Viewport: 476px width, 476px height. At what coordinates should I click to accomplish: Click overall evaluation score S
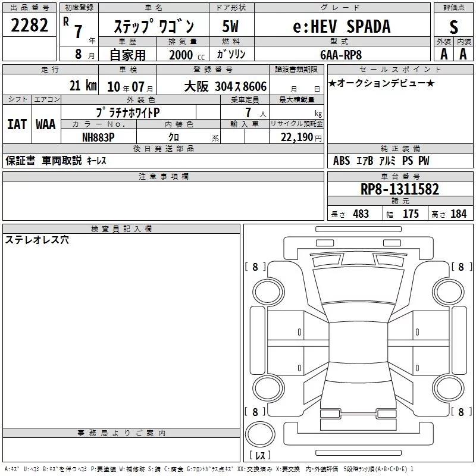(453, 27)
